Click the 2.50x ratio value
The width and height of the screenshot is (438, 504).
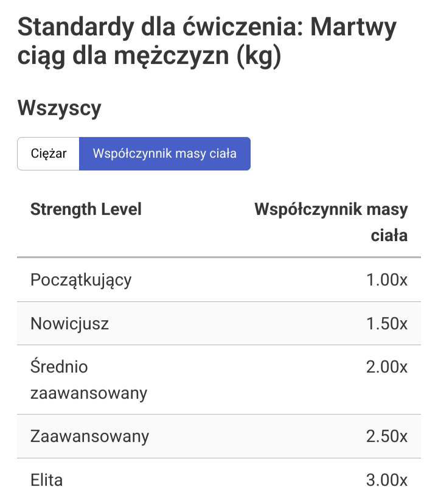(x=387, y=436)
